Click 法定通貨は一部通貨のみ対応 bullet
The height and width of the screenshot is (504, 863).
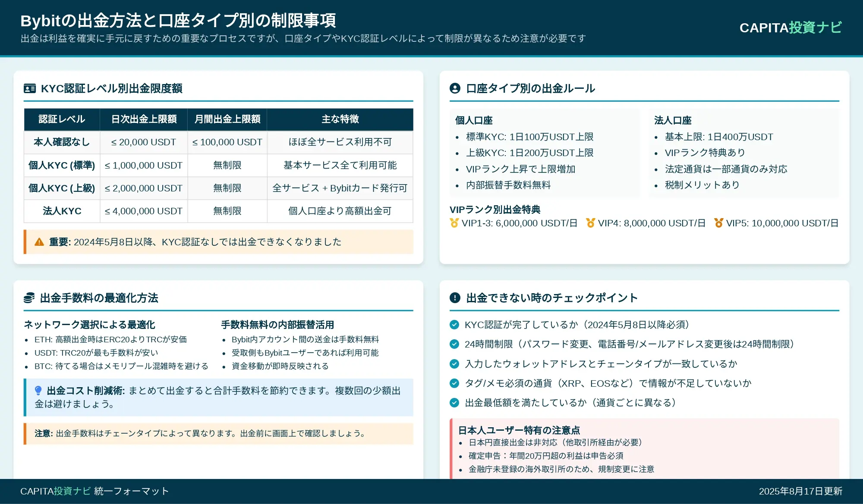(x=726, y=169)
